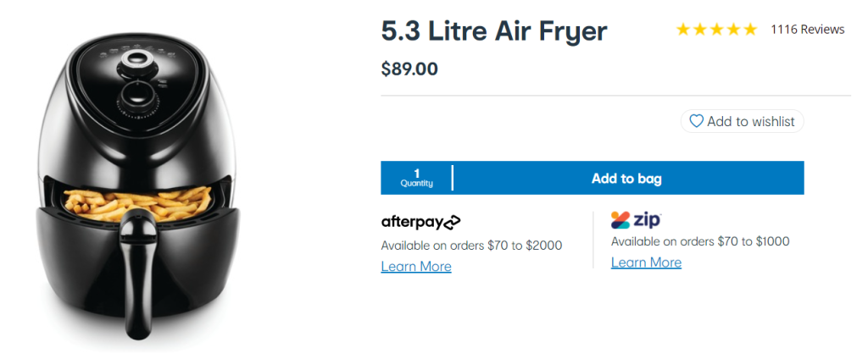Click the Add to wishlist label
Viewport: 868px width, 359px height.
[751, 121]
